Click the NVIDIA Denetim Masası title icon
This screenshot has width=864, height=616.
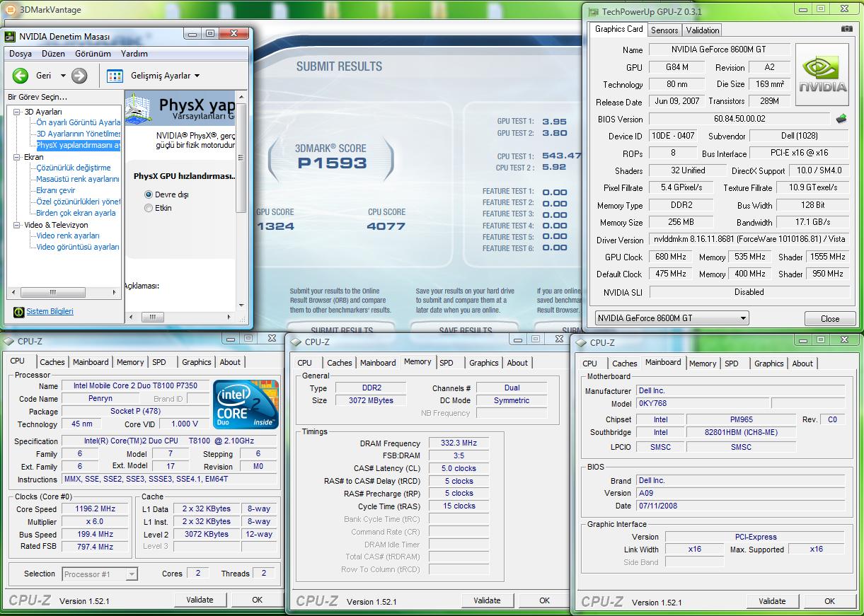pos(11,37)
